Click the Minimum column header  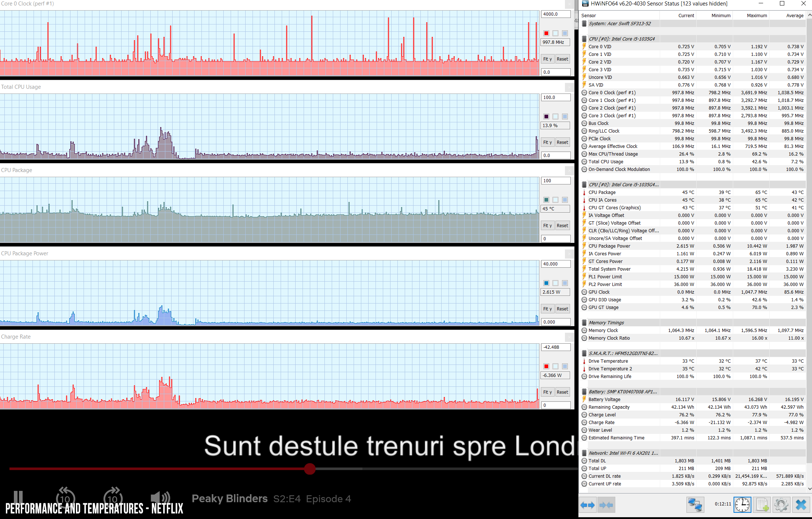714,16
